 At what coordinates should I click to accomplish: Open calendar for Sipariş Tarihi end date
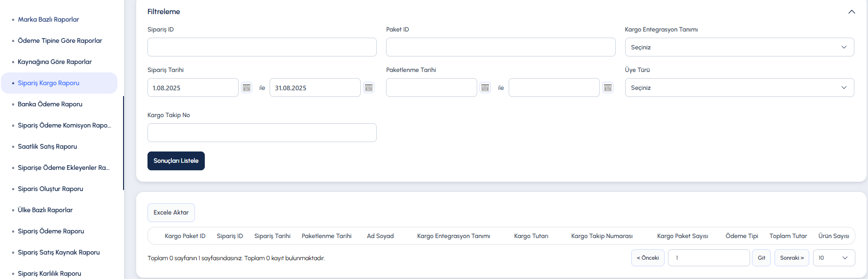(369, 88)
